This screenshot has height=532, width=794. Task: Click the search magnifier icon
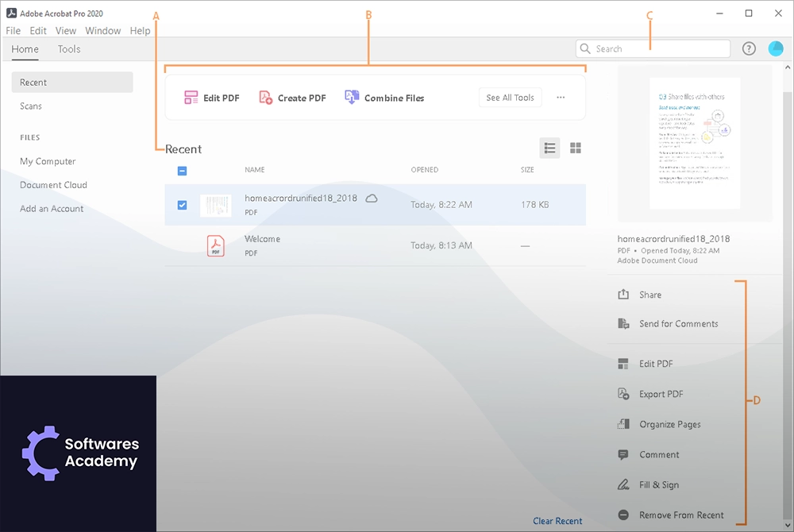585,48
